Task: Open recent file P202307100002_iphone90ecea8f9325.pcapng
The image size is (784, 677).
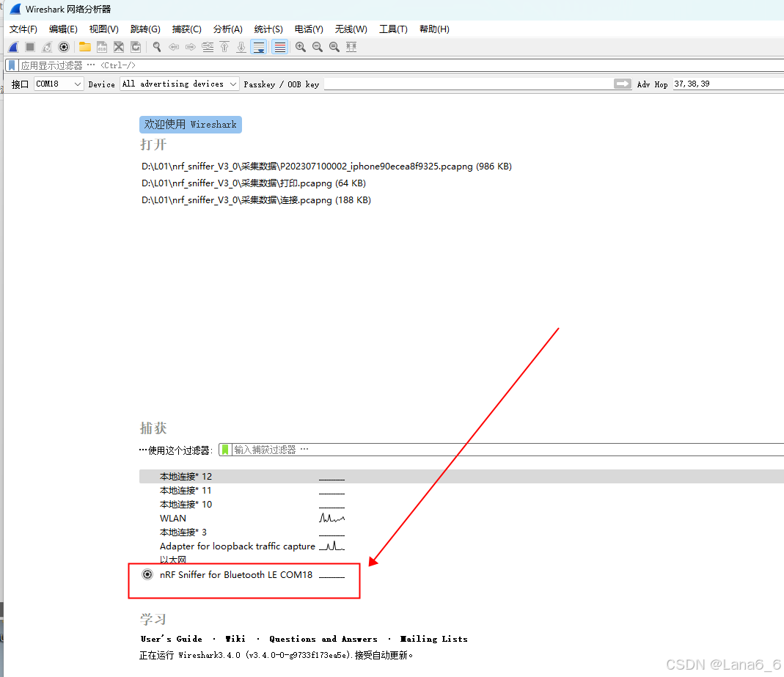Action: pos(326,166)
